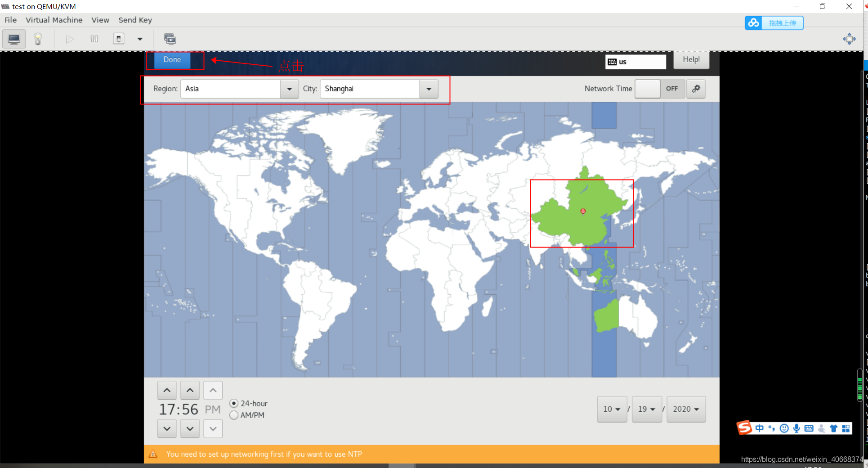Show the graphical console monitor icon

14,39
